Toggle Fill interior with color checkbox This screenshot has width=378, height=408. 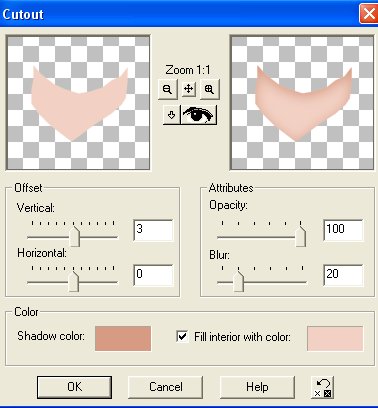[x=182, y=336]
